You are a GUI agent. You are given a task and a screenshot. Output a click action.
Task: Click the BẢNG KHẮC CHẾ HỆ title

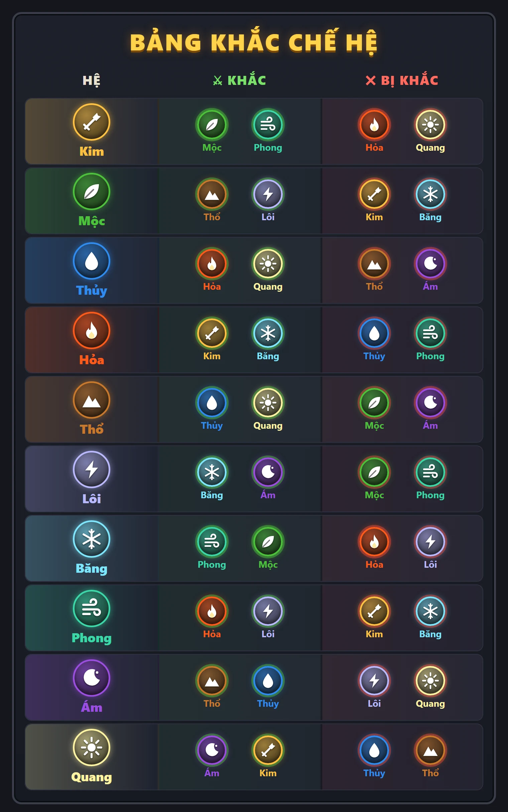(x=254, y=42)
